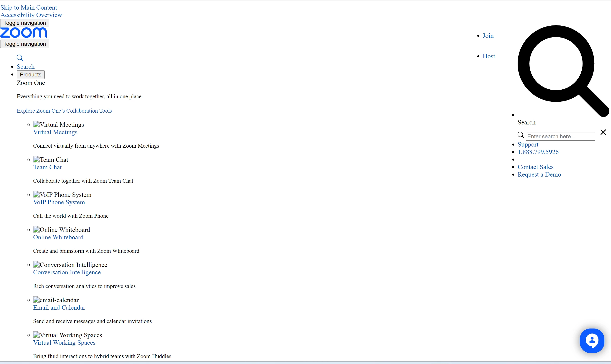The height and width of the screenshot is (364, 611).
Task: Open the chat assistant bubble icon
Action: pyautogui.click(x=592, y=341)
